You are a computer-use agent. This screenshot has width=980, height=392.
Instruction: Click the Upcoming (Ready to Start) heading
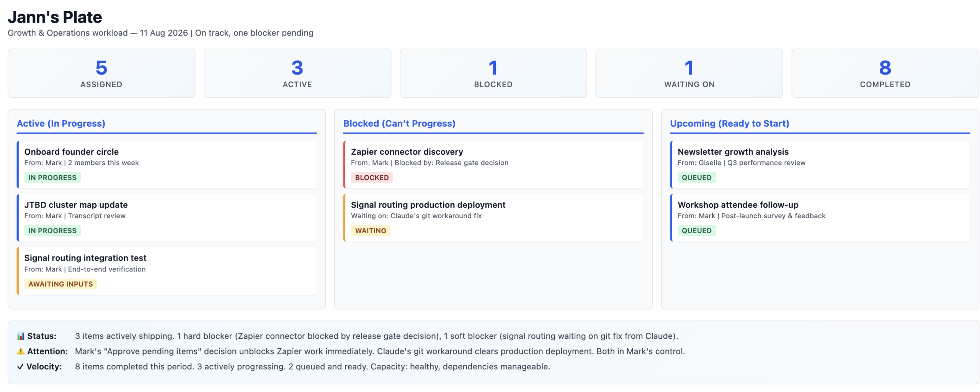click(x=730, y=124)
